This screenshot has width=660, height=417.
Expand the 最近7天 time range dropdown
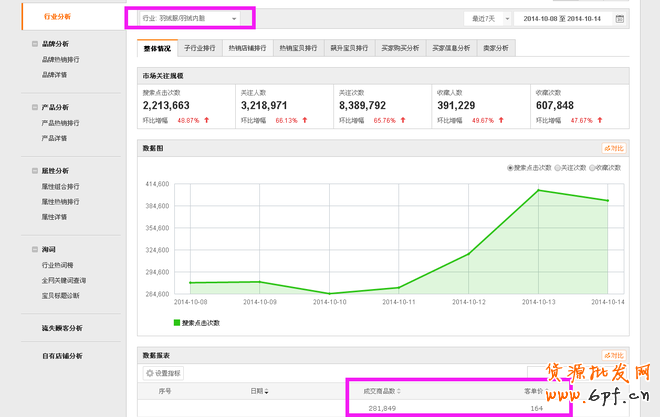click(485, 19)
